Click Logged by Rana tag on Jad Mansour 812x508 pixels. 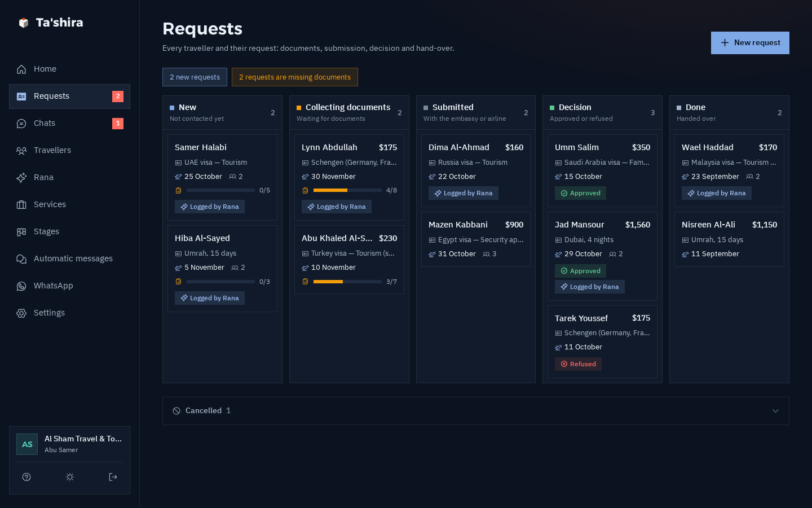[x=590, y=287]
